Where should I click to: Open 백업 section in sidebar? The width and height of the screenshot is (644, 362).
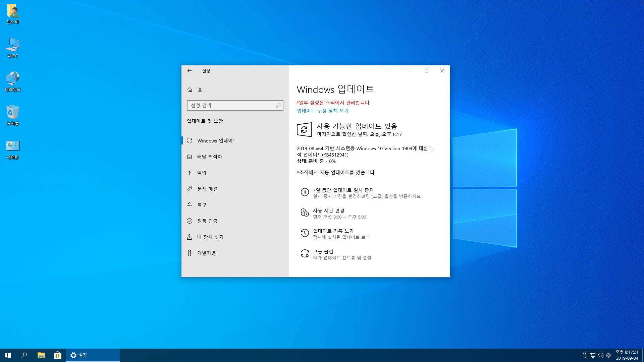pos(235,173)
